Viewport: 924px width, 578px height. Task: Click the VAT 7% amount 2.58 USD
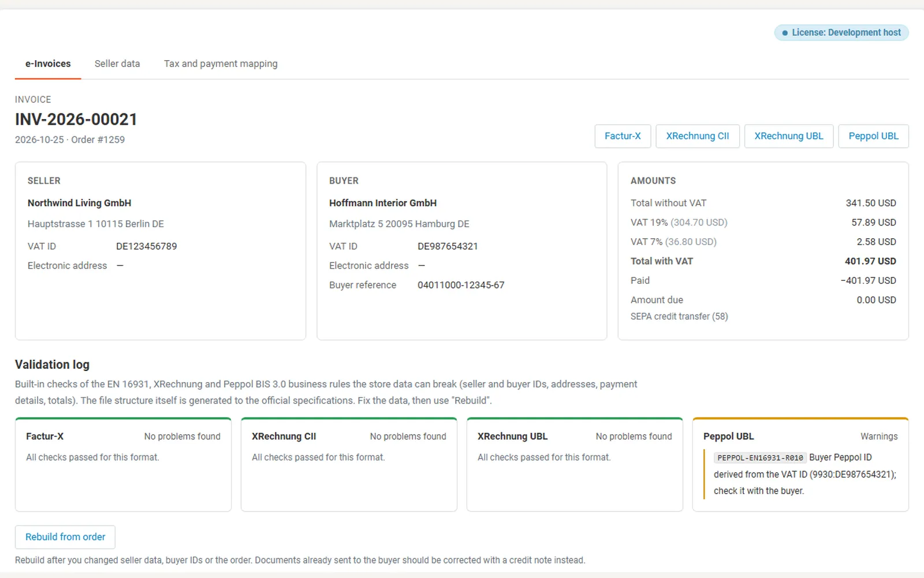coord(876,242)
